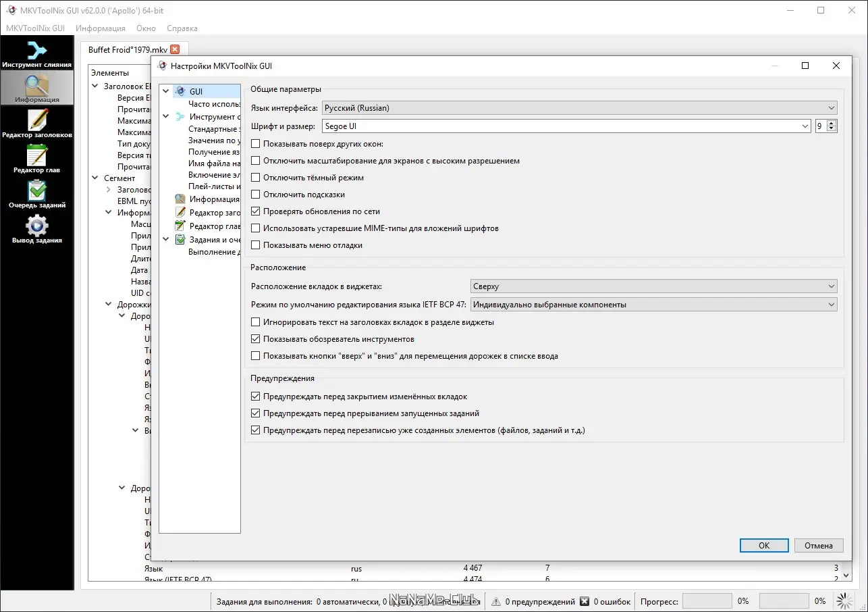Screen dimensions: 868x612
Task: Click the error X icon in status bar
Action: pyautogui.click(x=585, y=601)
